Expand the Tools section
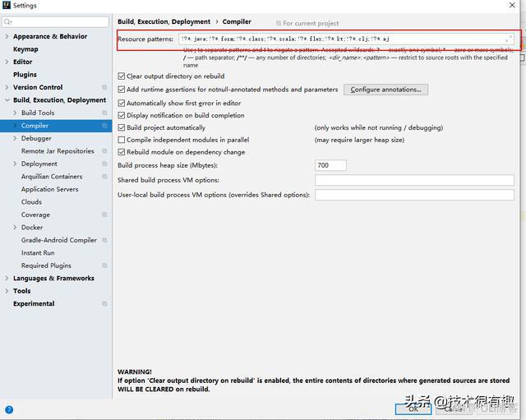The image size is (526, 420). coord(7,291)
